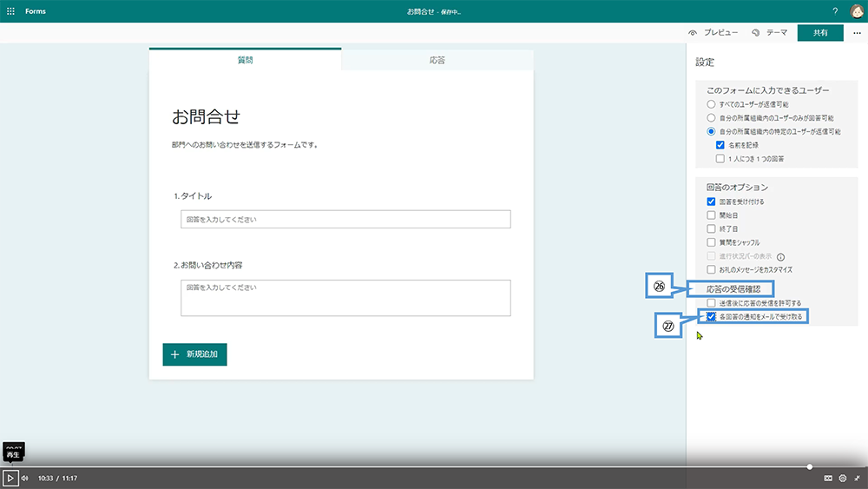Select すべてのユーザーが送信可能 radio option
This screenshot has width=868, height=489.
712,104
